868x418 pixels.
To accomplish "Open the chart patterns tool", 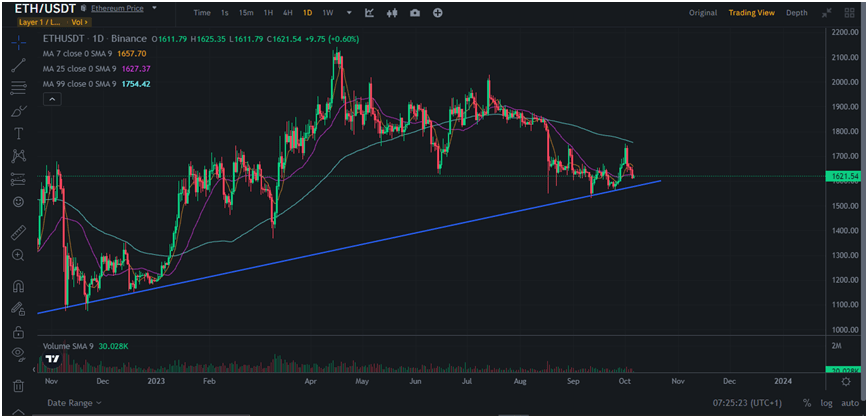I will (x=18, y=156).
